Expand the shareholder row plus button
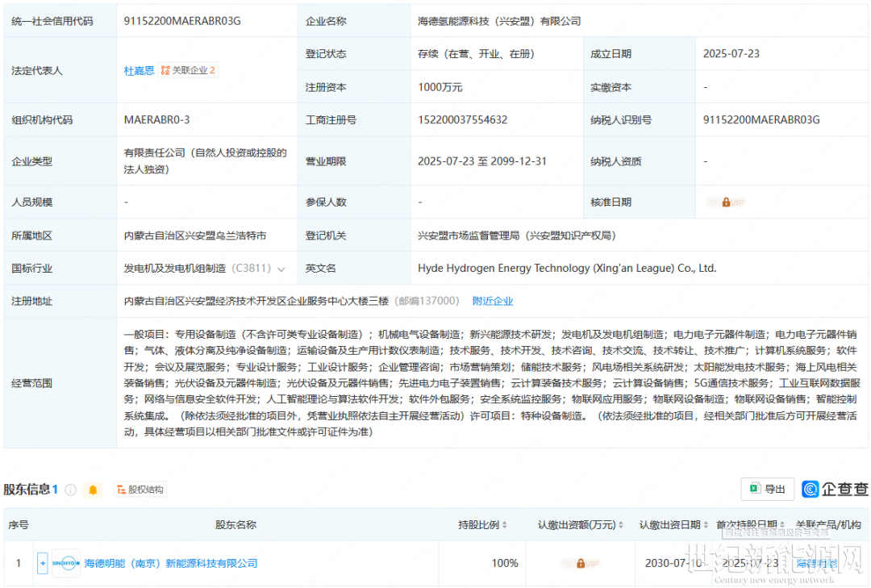The image size is (871, 588). click(x=43, y=563)
